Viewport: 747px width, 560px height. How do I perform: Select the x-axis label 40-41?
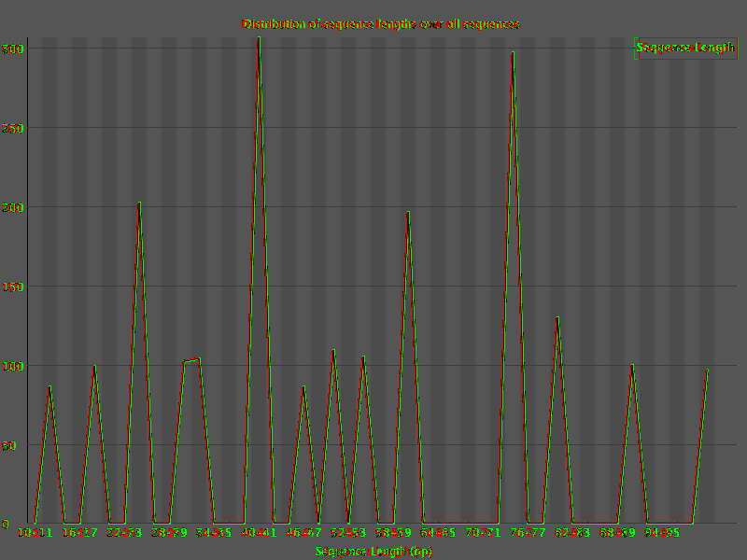point(259,532)
